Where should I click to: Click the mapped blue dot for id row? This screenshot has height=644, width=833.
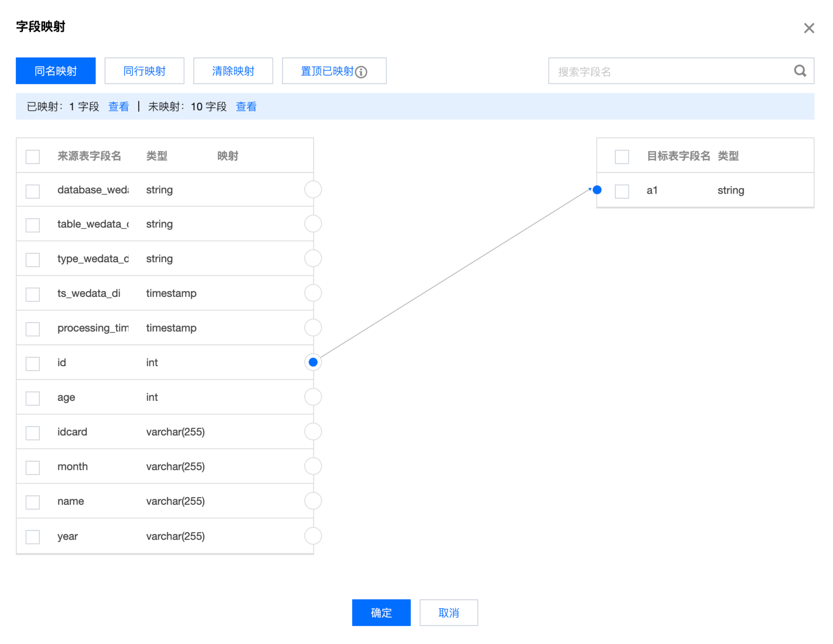click(x=313, y=362)
